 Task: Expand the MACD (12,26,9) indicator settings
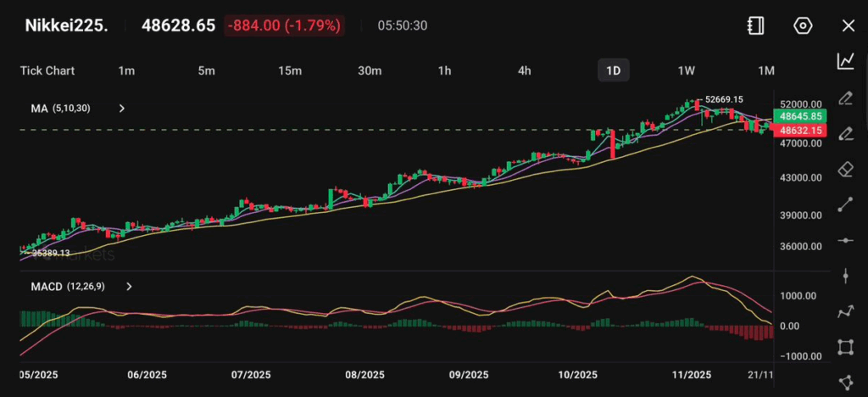pos(129,287)
